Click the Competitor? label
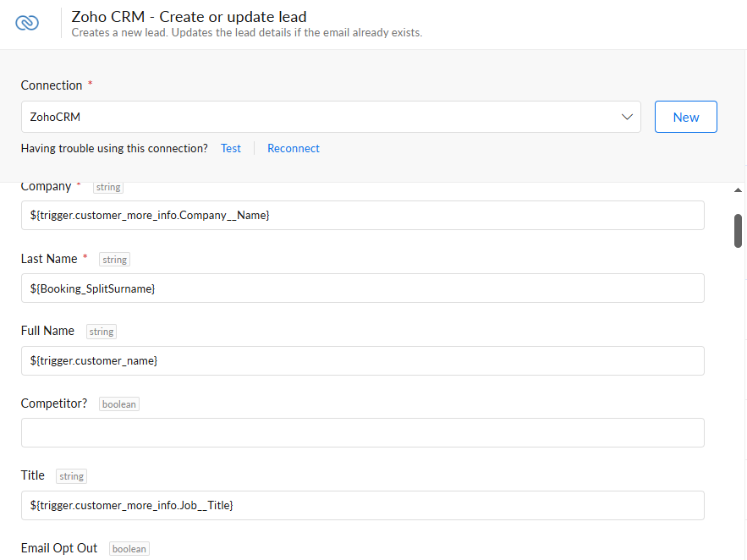 click(x=54, y=404)
